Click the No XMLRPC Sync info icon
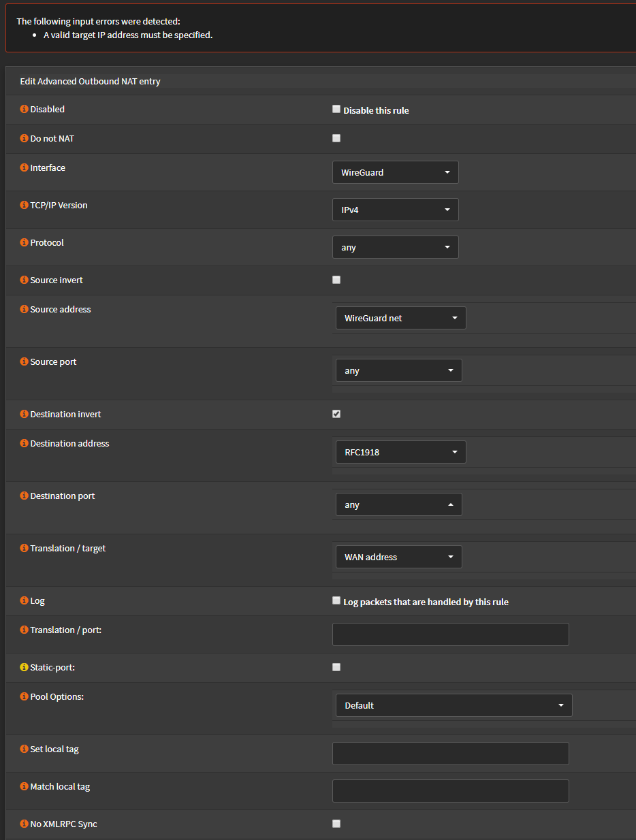636x840 pixels. point(22,824)
